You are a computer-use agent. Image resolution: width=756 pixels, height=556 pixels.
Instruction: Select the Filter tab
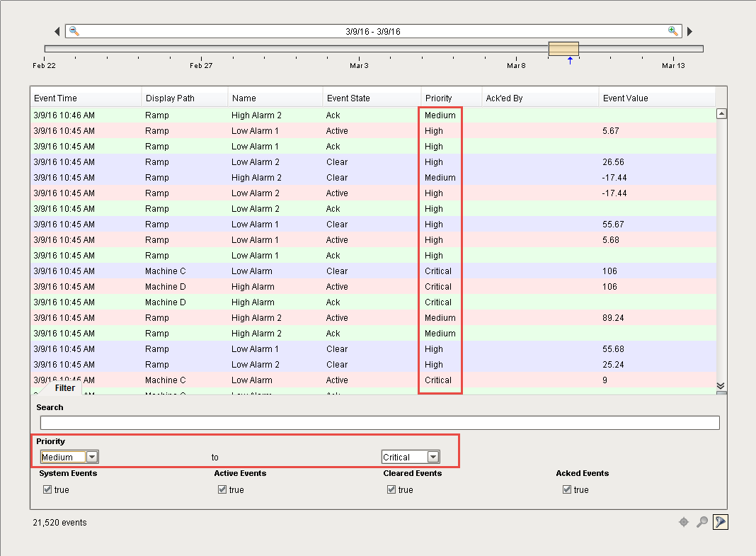(x=64, y=388)
